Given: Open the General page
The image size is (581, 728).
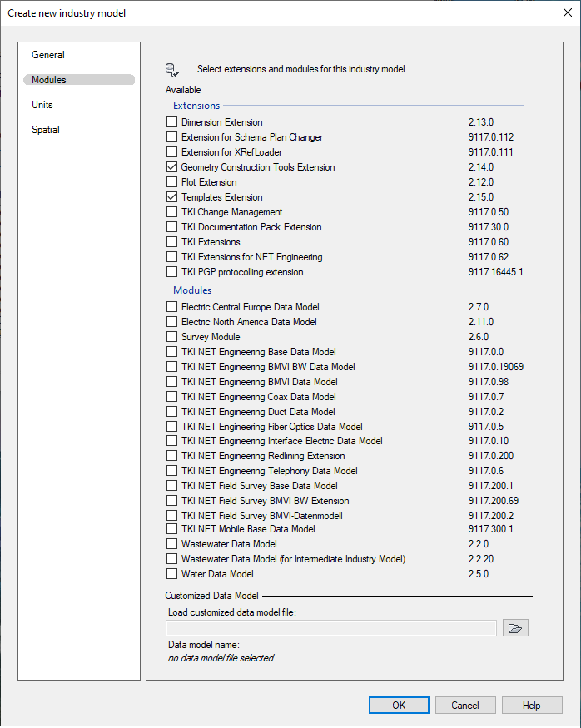Looking at the screenshot, I should [47, 55].
